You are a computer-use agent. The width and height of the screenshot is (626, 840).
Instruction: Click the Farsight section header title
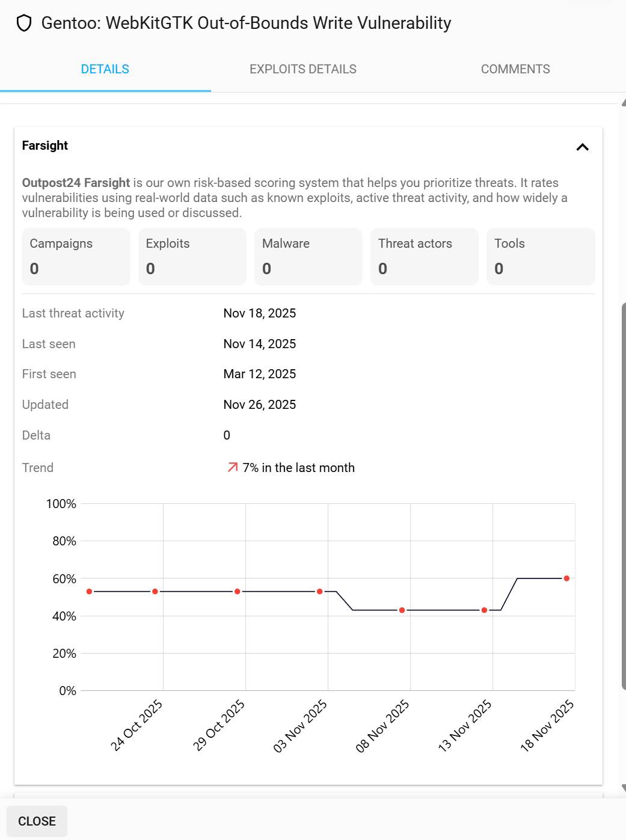click(45, 146)
